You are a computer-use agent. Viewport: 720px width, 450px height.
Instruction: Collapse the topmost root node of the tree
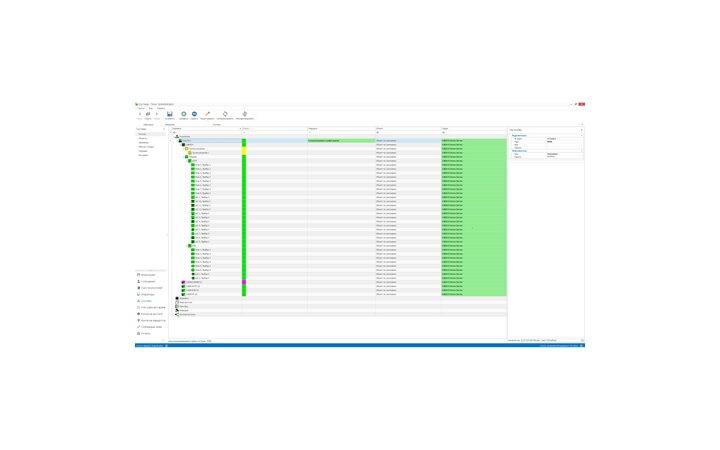tap(174, 136)
